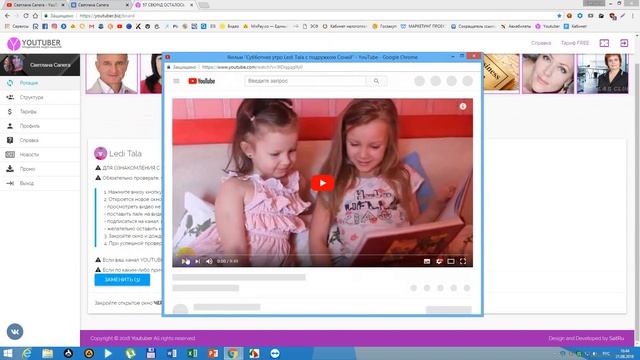The height and width of the screenshot is (360, 640).
Task: Click the YouTube red bookmark icon
Action: pyautogui.click(x=120, y=26)
